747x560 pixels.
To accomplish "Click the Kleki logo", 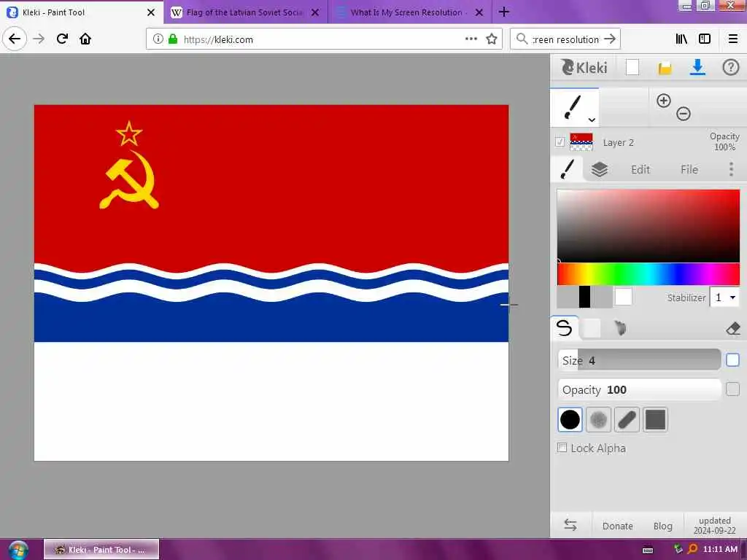I will tap(584, 68).
